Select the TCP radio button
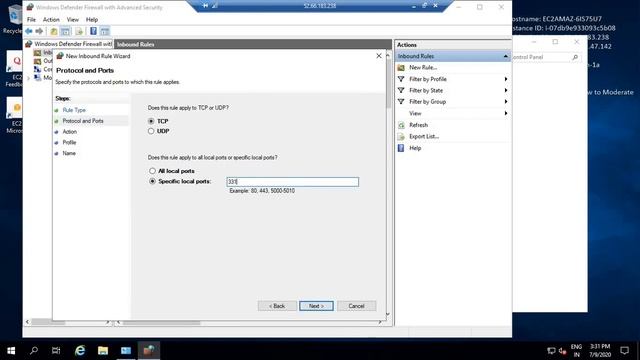The height and width of the screenshot is (360, 640). (151, 121)
